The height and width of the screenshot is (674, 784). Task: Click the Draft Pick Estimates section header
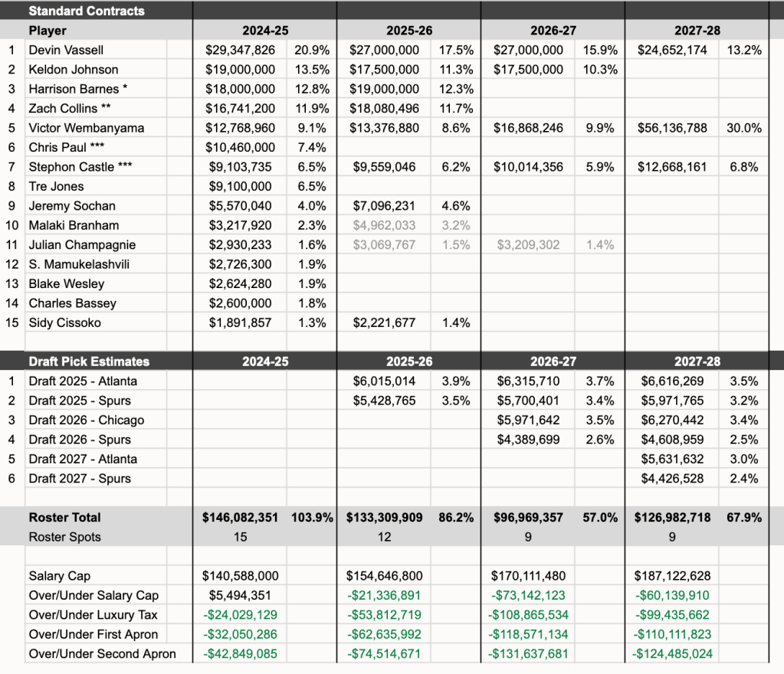tap(89, 362)
